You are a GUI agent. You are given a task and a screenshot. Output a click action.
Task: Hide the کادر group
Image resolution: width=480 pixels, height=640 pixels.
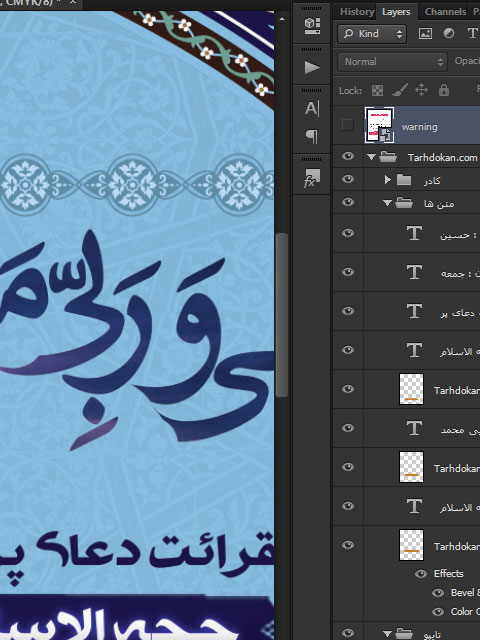(x=348, y=179)
